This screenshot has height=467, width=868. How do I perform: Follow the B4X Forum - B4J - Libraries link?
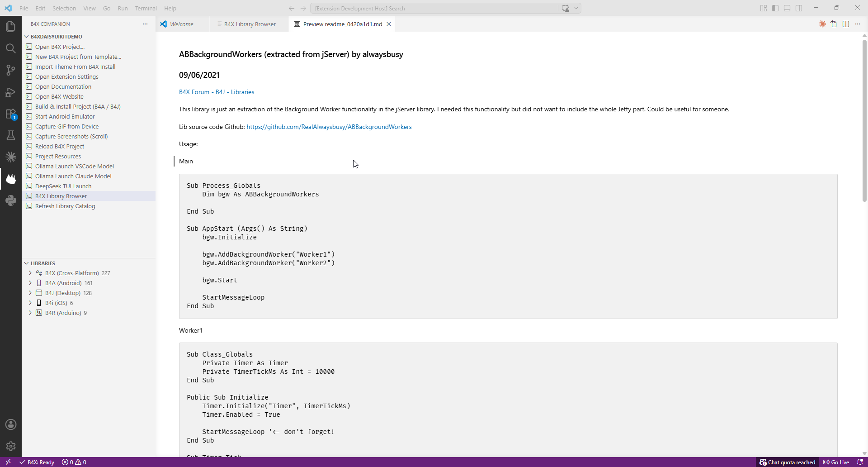pyautogui.click(x=217, y=92)
